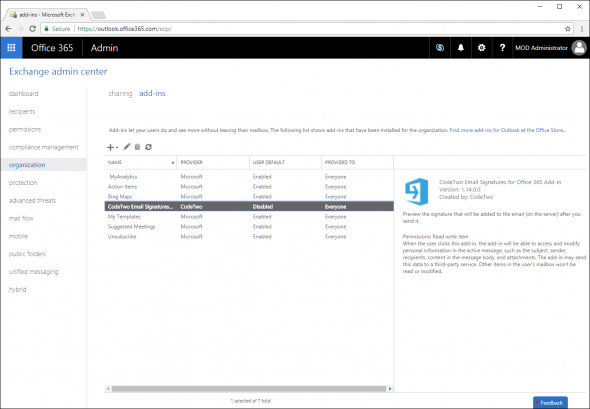This screenshot has width=590, height=409.
Task: Add a new add-in with plus icon
Action: tap(112, 147)
